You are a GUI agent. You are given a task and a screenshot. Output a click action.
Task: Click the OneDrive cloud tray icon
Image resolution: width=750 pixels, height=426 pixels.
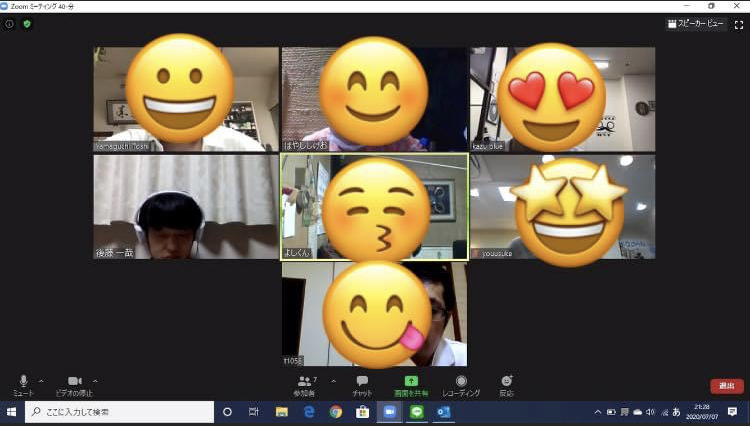(638, 412)
